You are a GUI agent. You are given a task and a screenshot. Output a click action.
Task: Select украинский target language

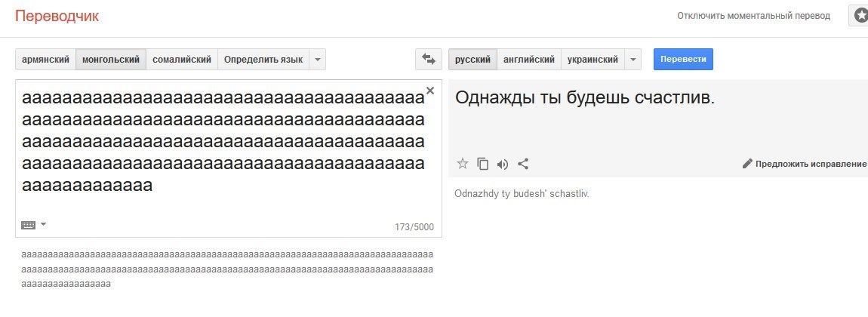593,59
